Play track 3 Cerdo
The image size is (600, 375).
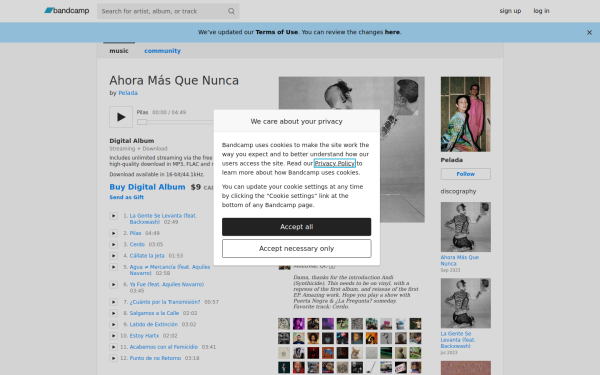pyautogui.click(x=113, y=244)
